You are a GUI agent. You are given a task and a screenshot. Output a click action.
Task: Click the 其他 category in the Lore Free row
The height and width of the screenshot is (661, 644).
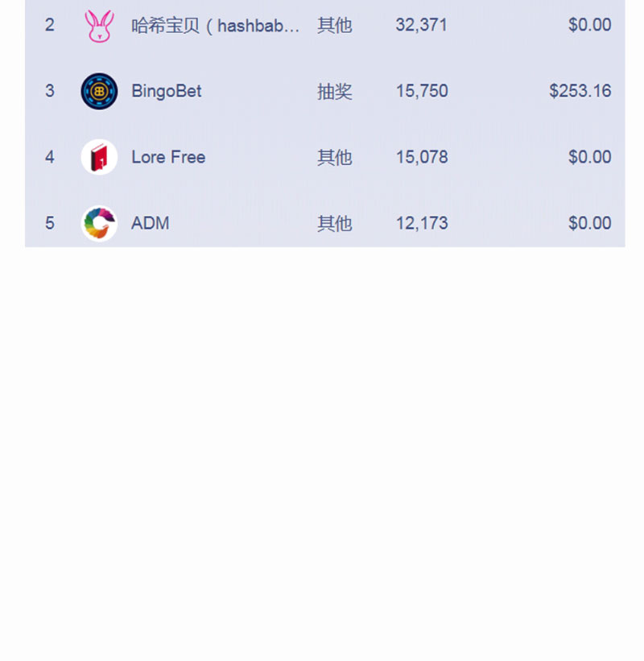tap(335, 157)
